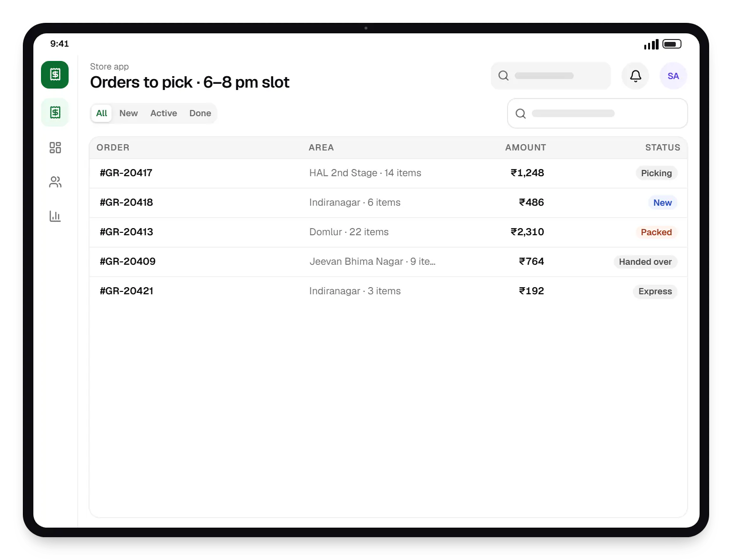Open the analytics bar chart sidebar icon
732x560 pixels.
click(x=55, y=216)
